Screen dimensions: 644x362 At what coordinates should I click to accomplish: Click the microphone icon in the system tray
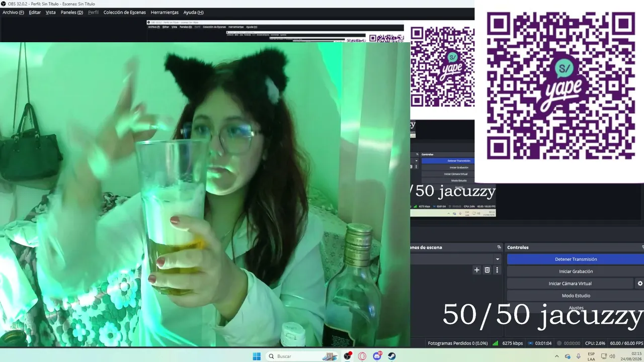[579, 356]
